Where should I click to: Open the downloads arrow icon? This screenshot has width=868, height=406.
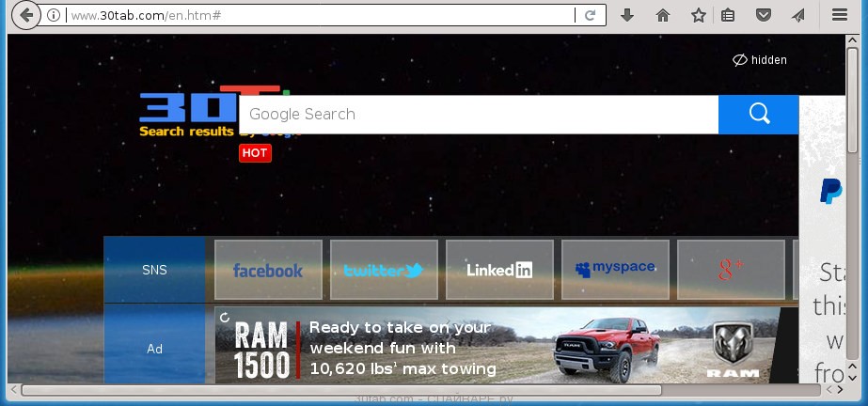coord(626,15)
